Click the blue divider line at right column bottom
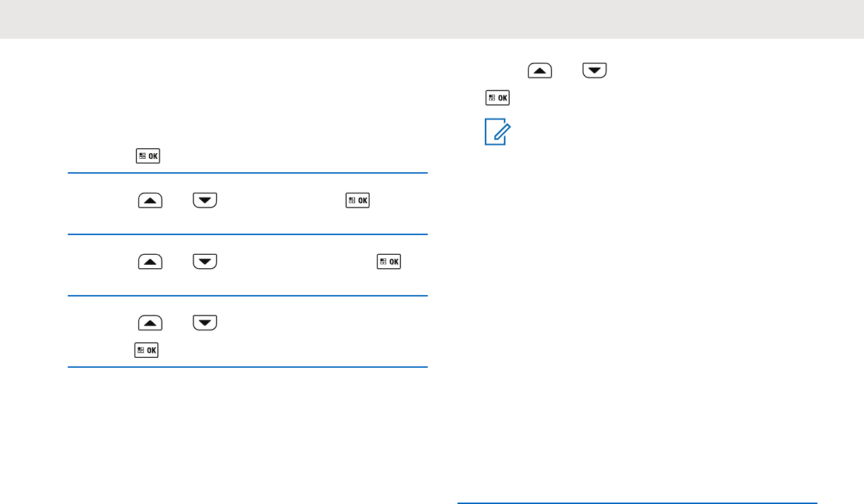864x504 pixels. (x=637, y=503)
